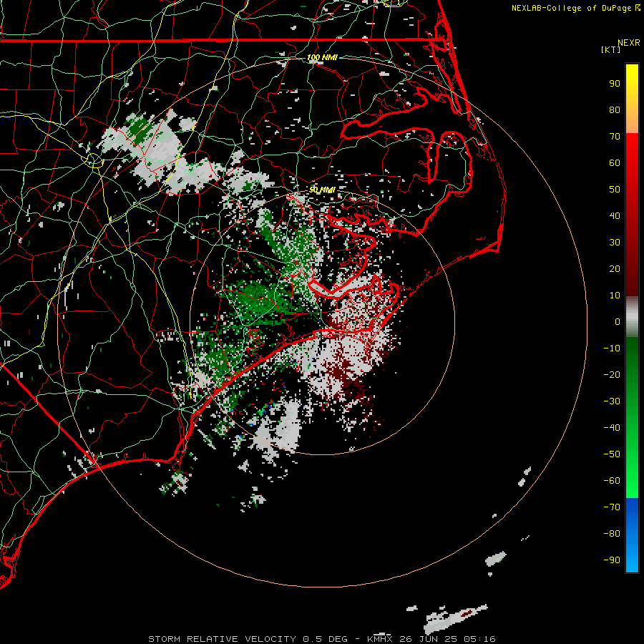644x644 pixels.
Task: Select the positive 10 knot scale label
Action: tap(615, 296)
